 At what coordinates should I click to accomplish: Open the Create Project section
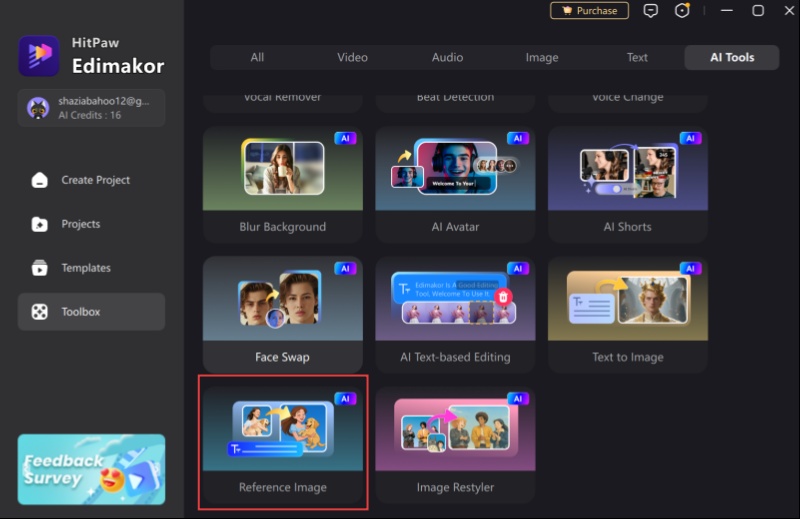(x=91, y=180)
